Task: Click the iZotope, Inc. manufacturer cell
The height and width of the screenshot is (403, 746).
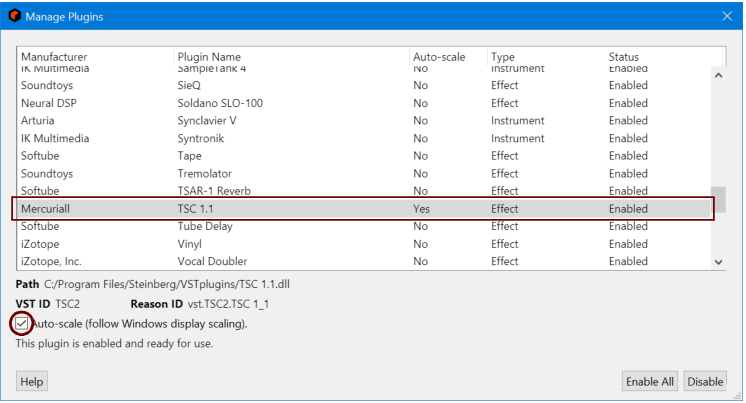Action: tap(51, 262)
